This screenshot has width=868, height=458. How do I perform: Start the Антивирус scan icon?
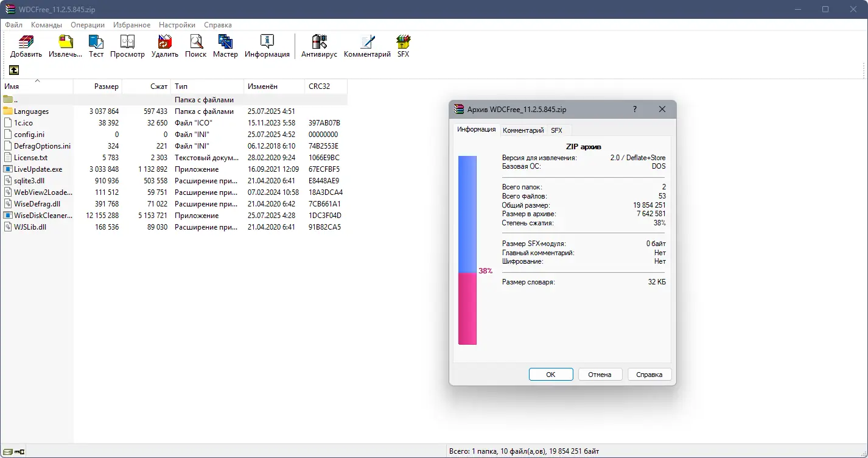tap(319, 42)
